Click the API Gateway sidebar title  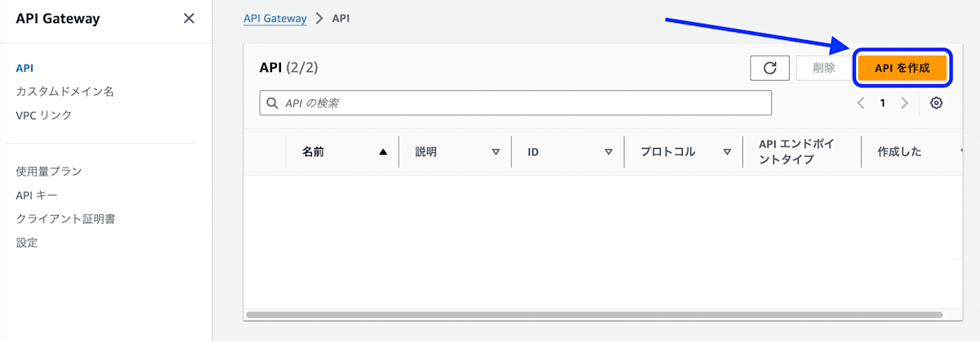(58, 18)
